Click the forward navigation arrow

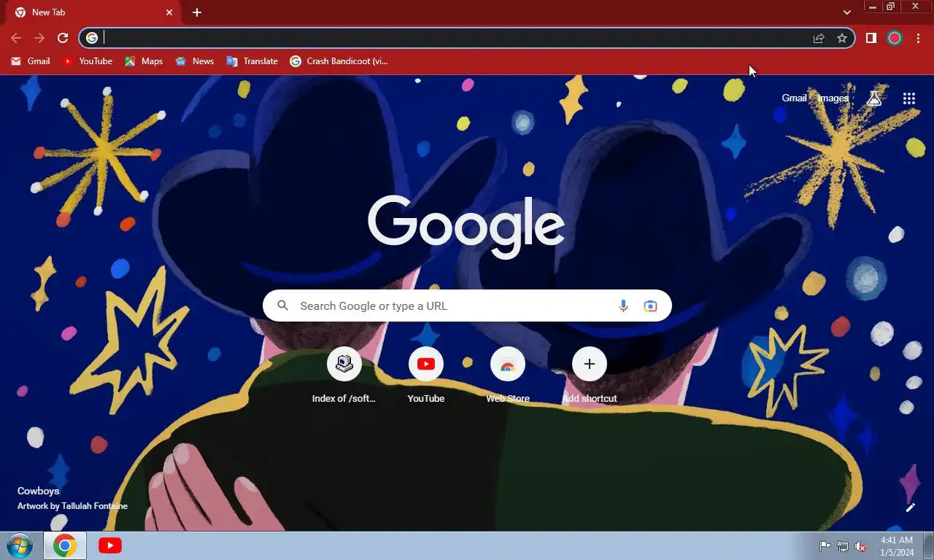click(x=39, y=38)
